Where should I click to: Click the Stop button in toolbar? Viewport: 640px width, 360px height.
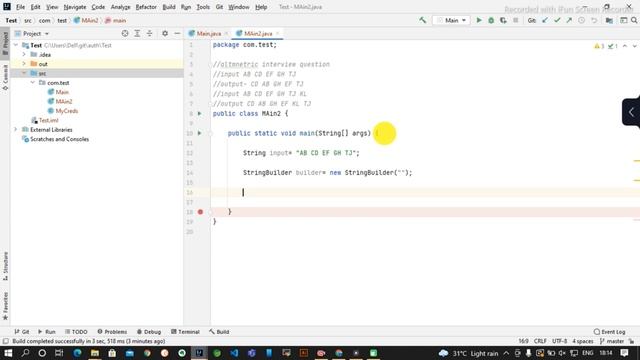point(516,20)
